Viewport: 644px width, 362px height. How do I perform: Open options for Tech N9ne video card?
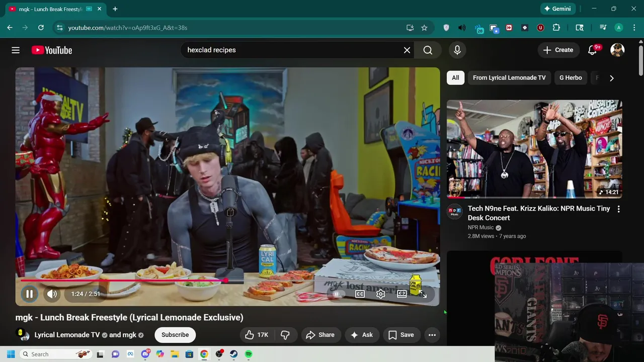[x=618, y=209]
